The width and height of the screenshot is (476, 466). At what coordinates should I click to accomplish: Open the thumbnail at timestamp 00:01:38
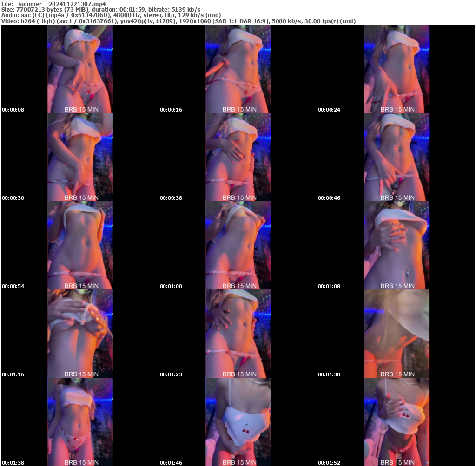[79, 420]
